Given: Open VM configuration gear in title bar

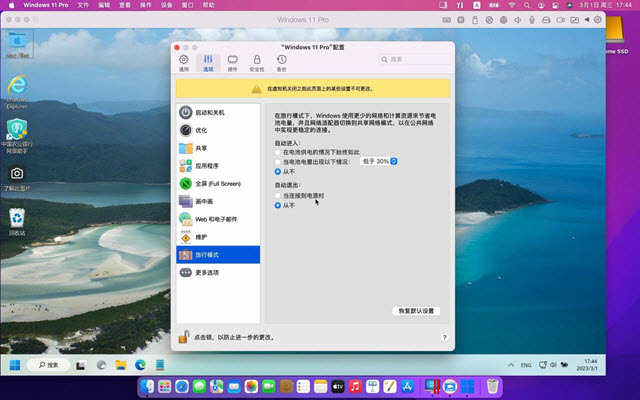Looking at the screenshot, I should pos(598,20).
